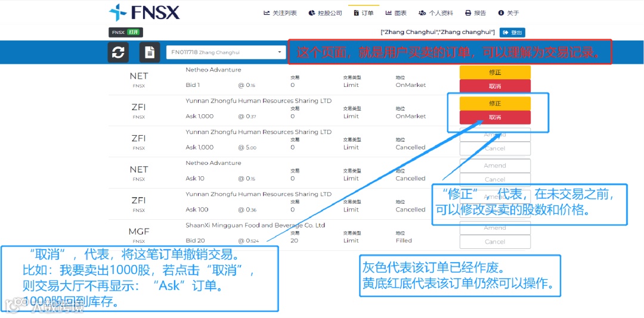Click Cancel for the NET Ask 10 order
The width and height of the screenshot is (644, 318).
pos(495,180)
